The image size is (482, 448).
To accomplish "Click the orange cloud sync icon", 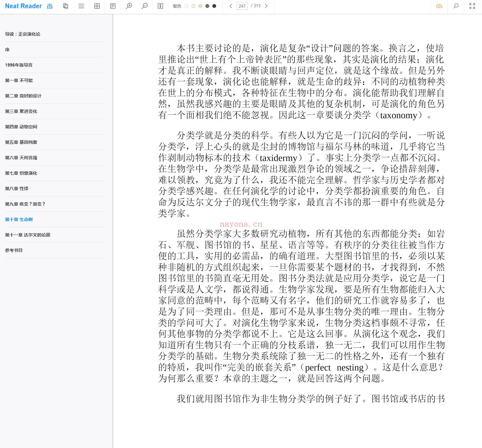I will point(439,6).
